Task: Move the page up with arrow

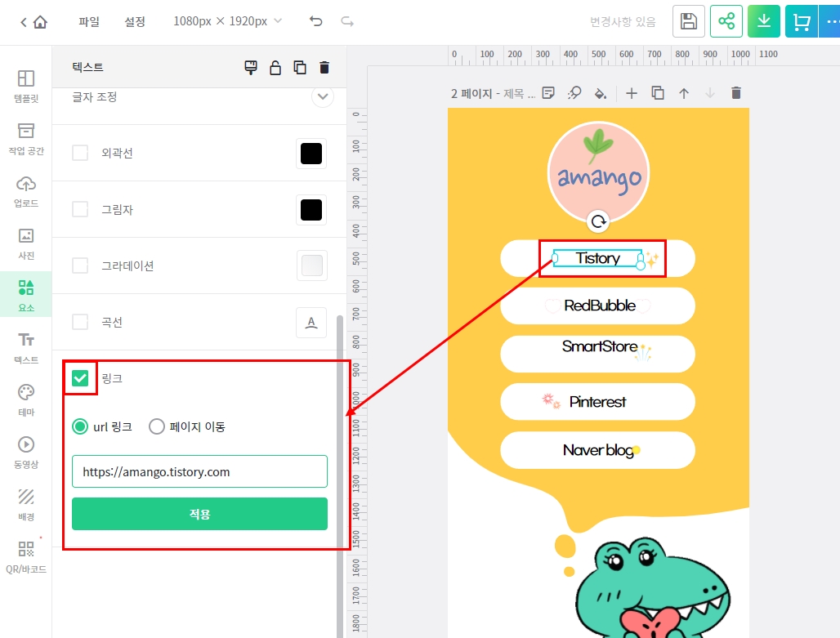Action: point(684,93)
